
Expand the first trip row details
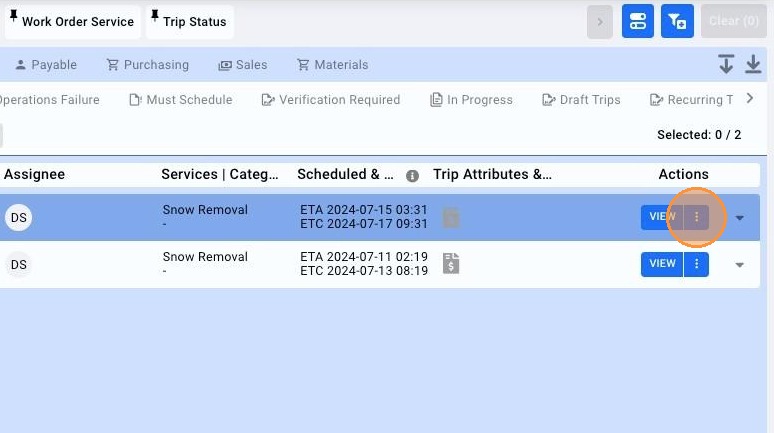[740, 218]
